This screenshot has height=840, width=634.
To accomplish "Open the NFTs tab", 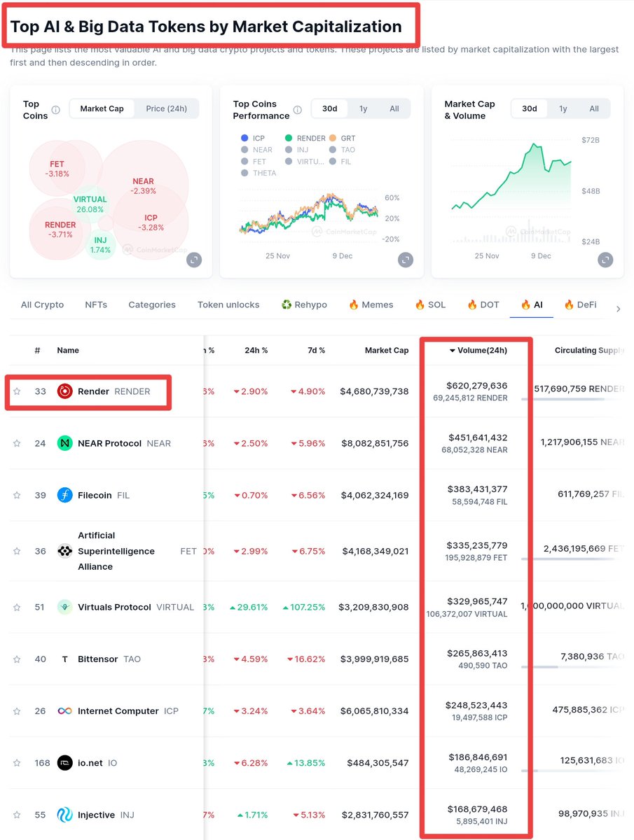I will tap(96, 304).
